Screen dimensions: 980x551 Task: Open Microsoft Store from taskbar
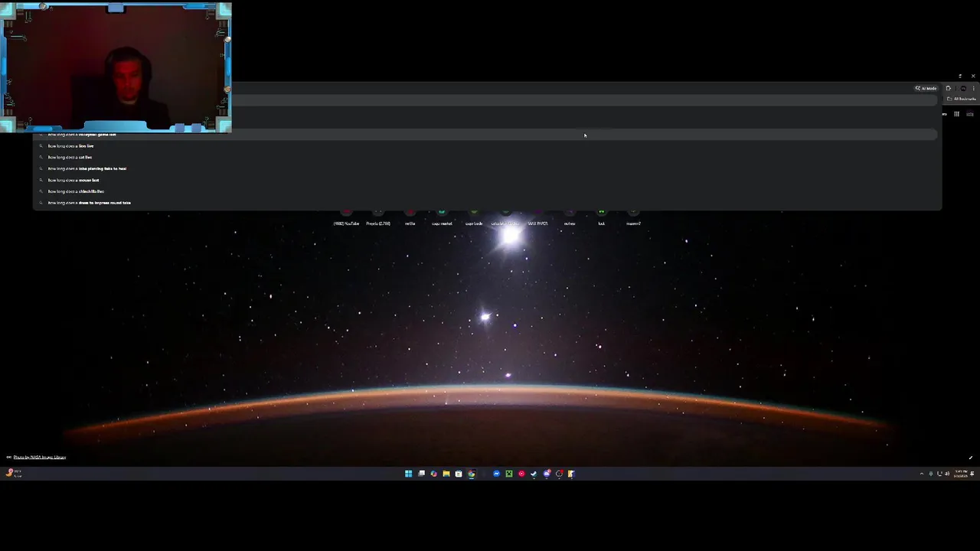click(x=459, y=474)
